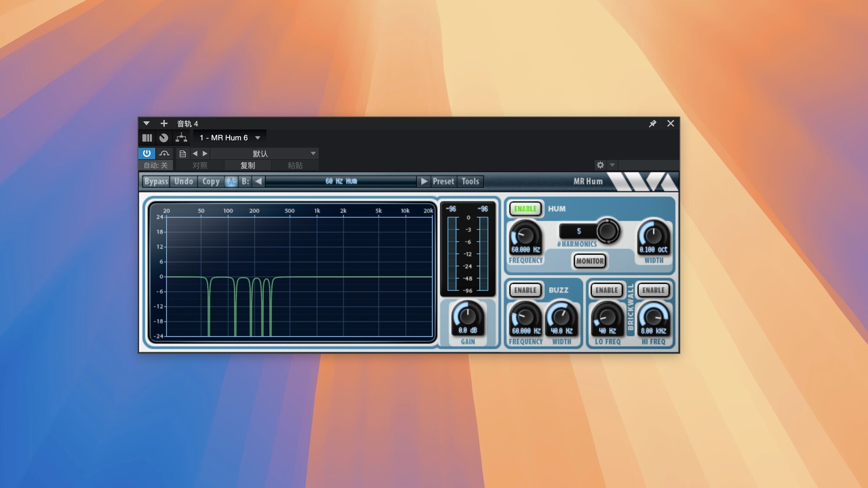This screenshot has height=488, width=868.
Task: Toggle the blue plugin power button
Action: [x=146, y=154]
